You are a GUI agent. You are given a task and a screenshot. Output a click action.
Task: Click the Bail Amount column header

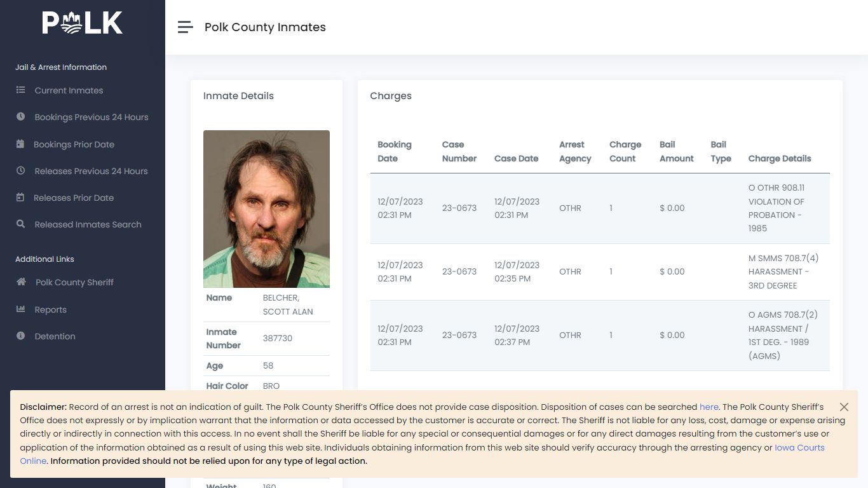pyautogui.click(x=677, y=151)
